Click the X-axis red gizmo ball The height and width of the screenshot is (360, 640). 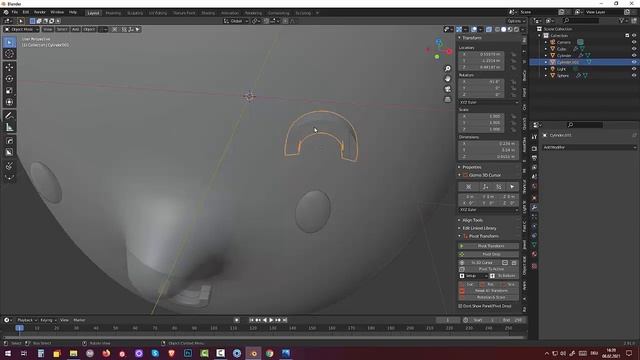pyautogui.click(x=449, y=51)
